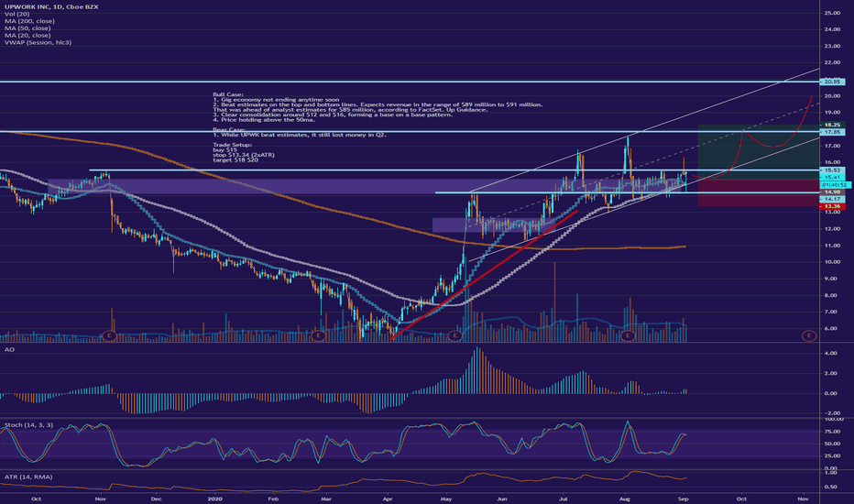
Task: Click the AO indicator pane label
Action: tap(9, 349)
